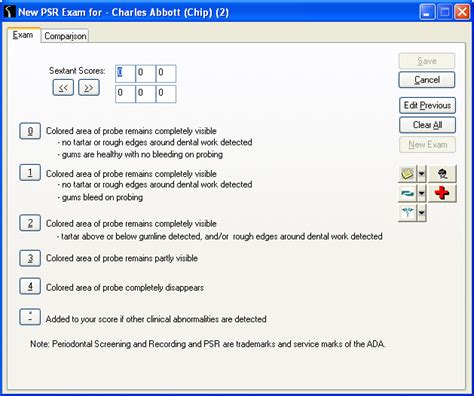The height and width of the screenshot is (396, 474).
Task: Click the Clear All button
Action: [x=427, y=125]
